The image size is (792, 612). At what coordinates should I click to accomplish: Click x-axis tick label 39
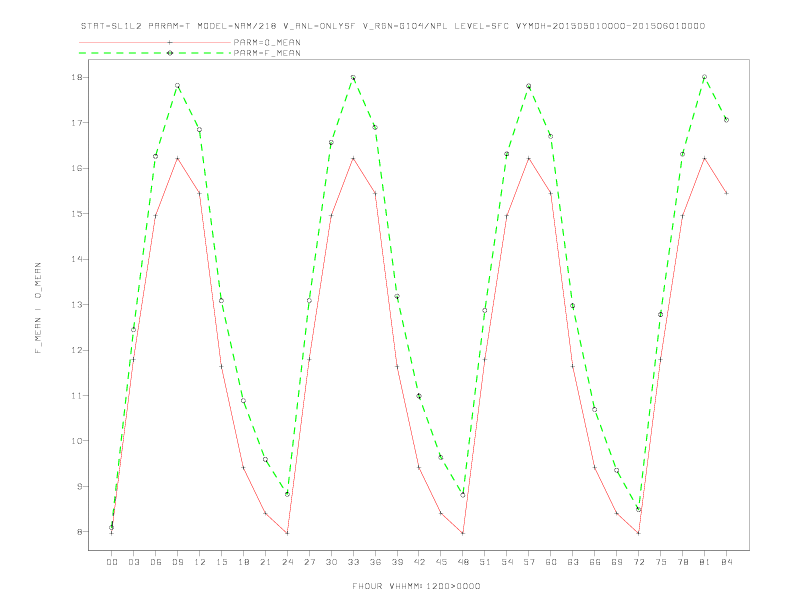point(397,562)
